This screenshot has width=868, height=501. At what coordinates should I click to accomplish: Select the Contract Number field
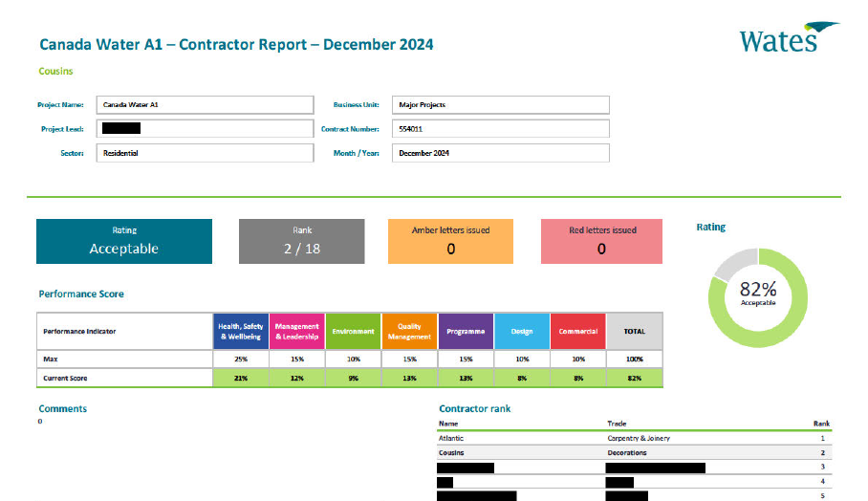(x=500, y=128)
